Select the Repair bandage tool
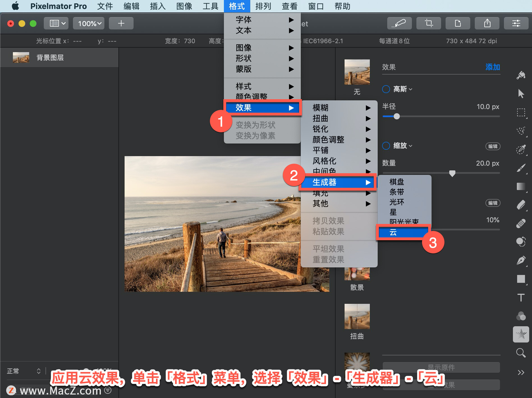 pos(521,223)
